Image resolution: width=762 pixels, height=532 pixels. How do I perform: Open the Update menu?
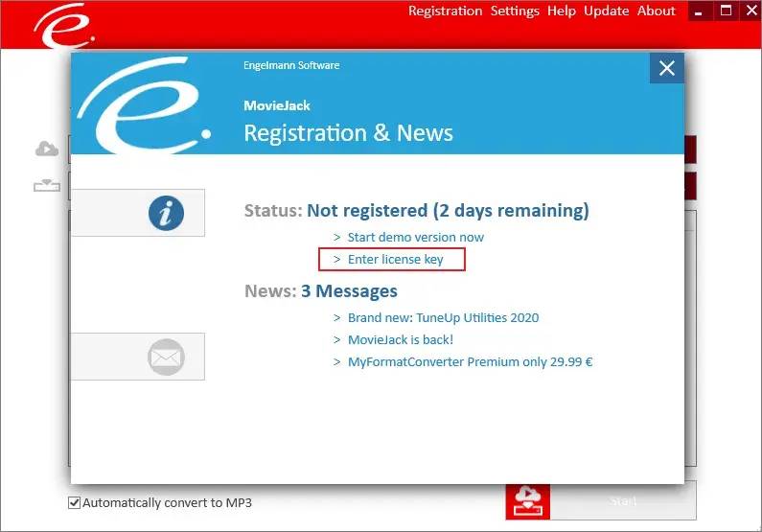pyautogui.click(x=606, y=11)
